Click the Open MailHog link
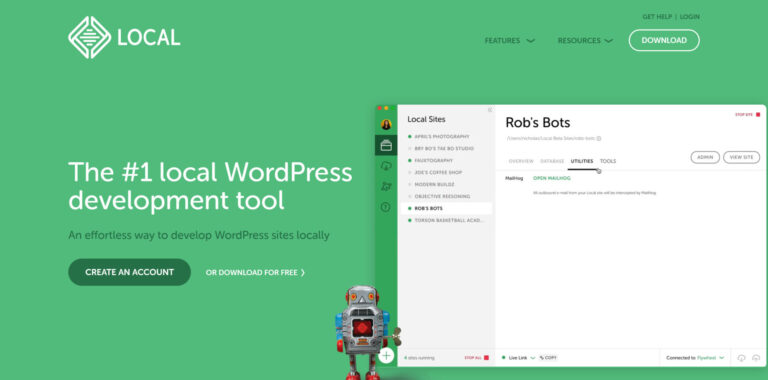Image resolution: width=768 pixels, height=380 pixels. 552,178
